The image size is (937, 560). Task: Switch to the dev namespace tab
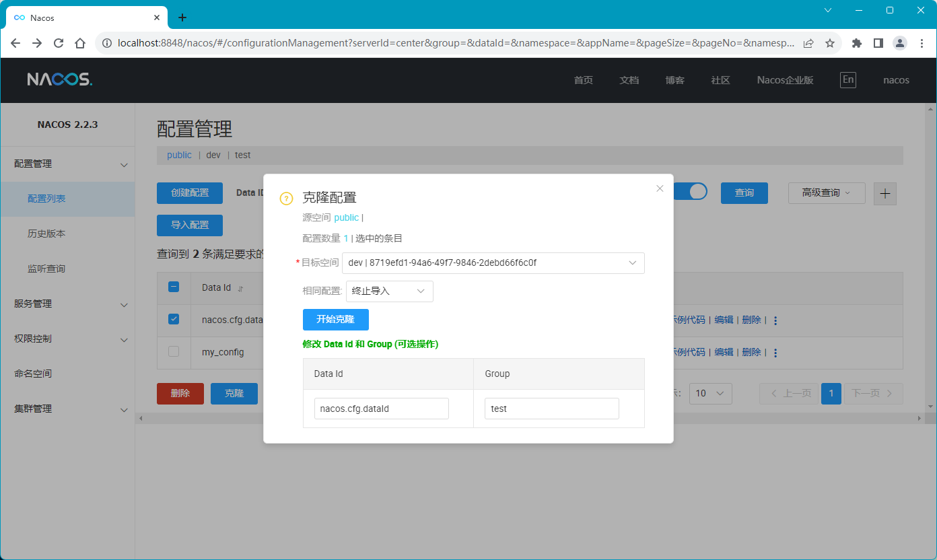213,155
